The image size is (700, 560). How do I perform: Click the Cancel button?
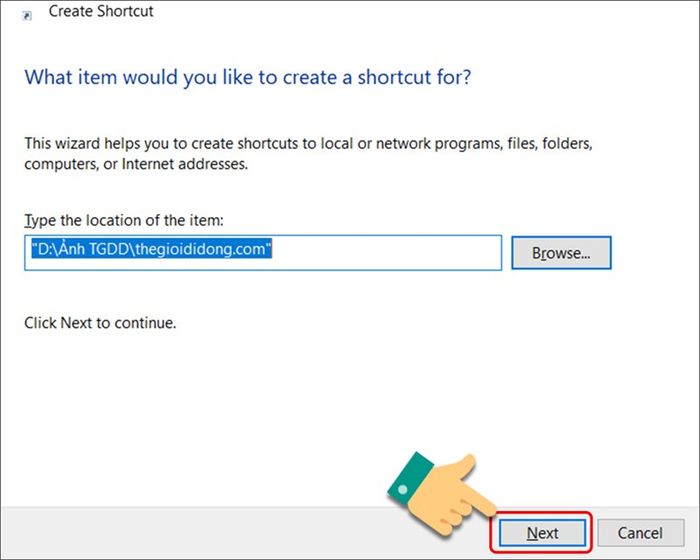(640, 533)
